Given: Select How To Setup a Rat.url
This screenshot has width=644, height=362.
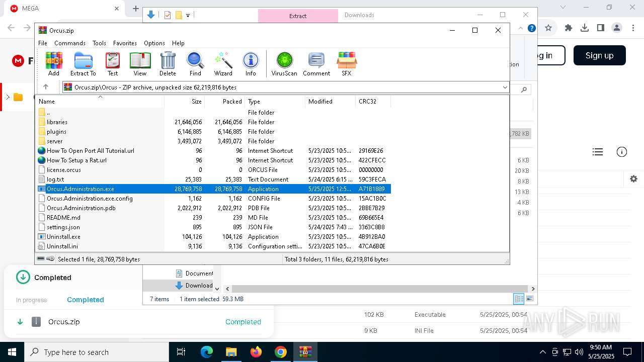Looking at the screenshot, I should coord(213,160).
